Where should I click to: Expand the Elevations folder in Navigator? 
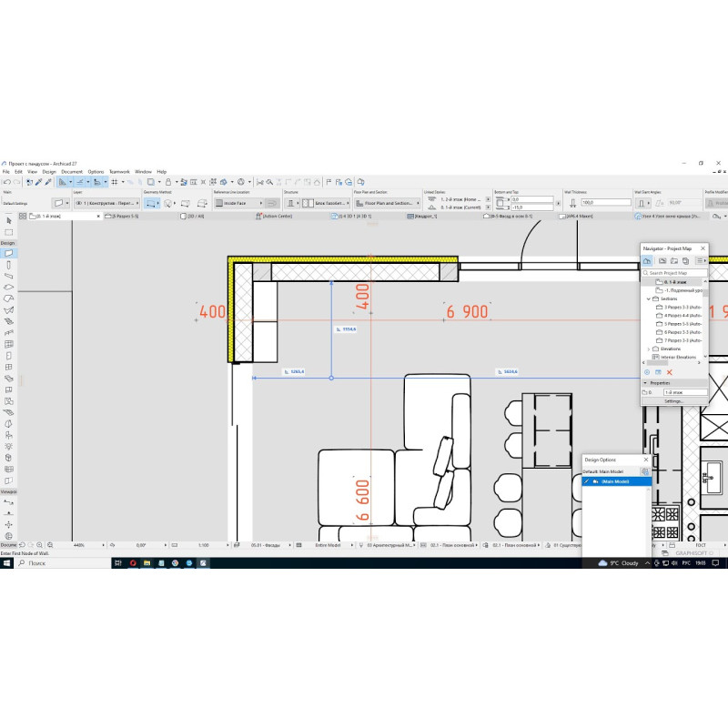click(649, 349)
